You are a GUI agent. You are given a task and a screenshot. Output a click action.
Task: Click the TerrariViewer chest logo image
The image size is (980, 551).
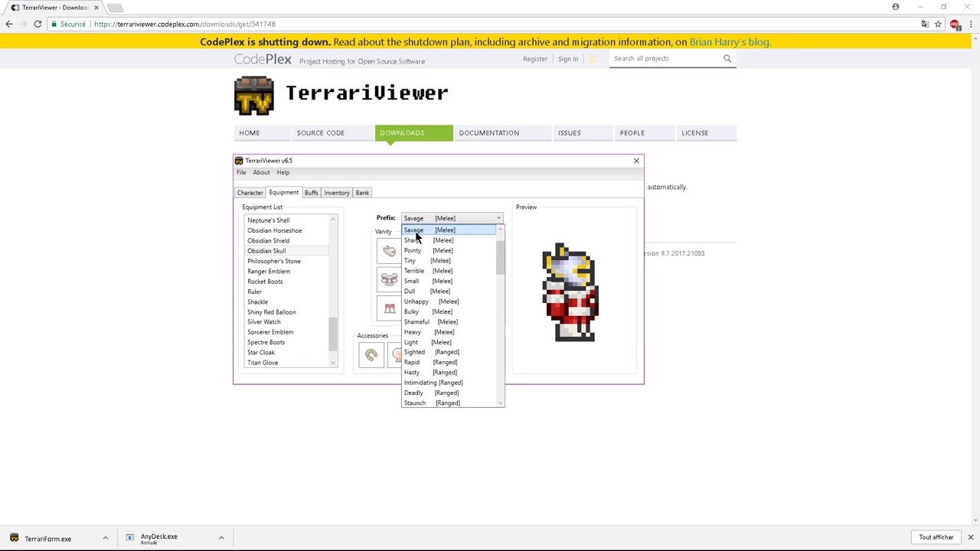[x=254, y=96]
